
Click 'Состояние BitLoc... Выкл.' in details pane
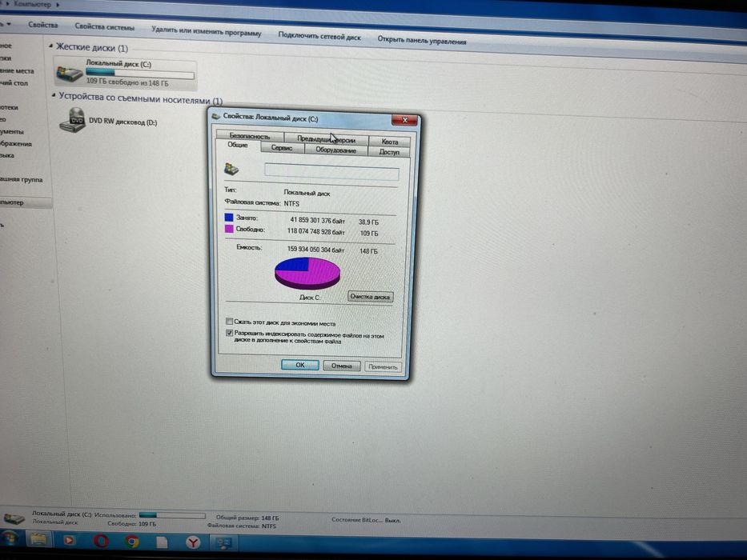366,520
